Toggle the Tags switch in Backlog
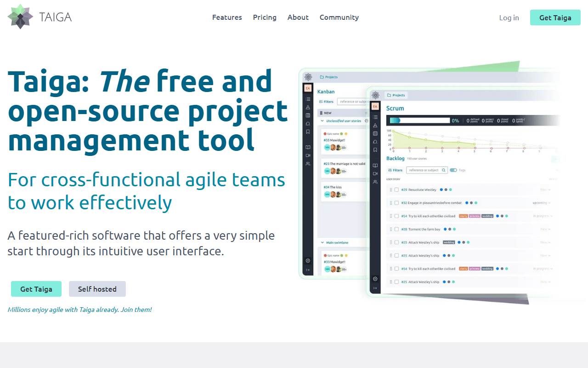Viewport: 588px width, 368px height. [453, 170]
